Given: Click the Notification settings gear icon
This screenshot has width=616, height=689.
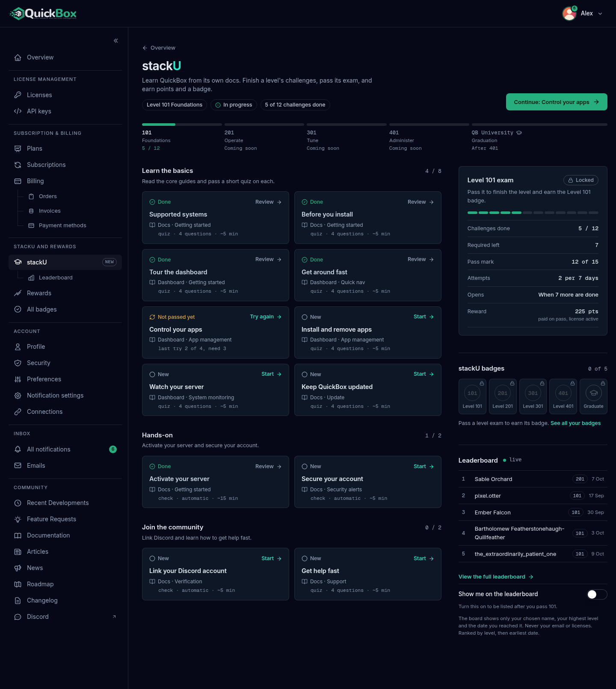Looking at the screenshot, I should pyautogui.click(x=18, y=395).
